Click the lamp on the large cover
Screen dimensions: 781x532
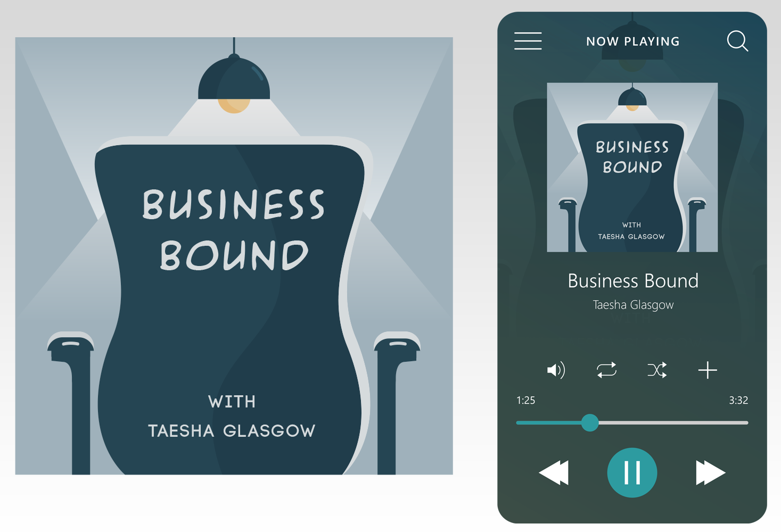[234, 84]
